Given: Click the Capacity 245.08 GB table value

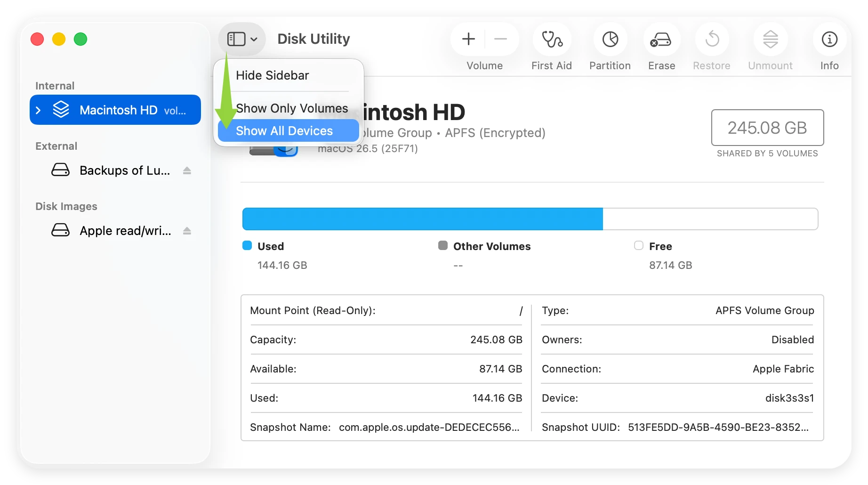Looking at the screenshot, I should 497,339.
